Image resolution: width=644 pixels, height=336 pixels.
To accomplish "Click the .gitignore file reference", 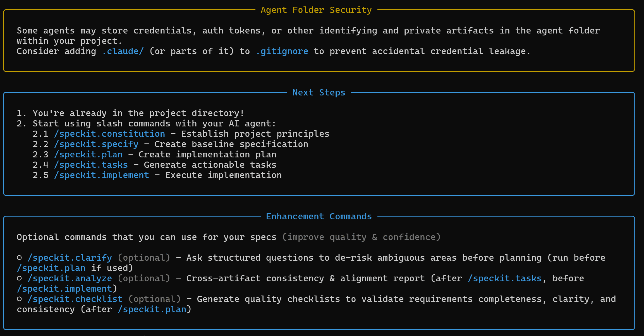I will (x=282, y=51).
